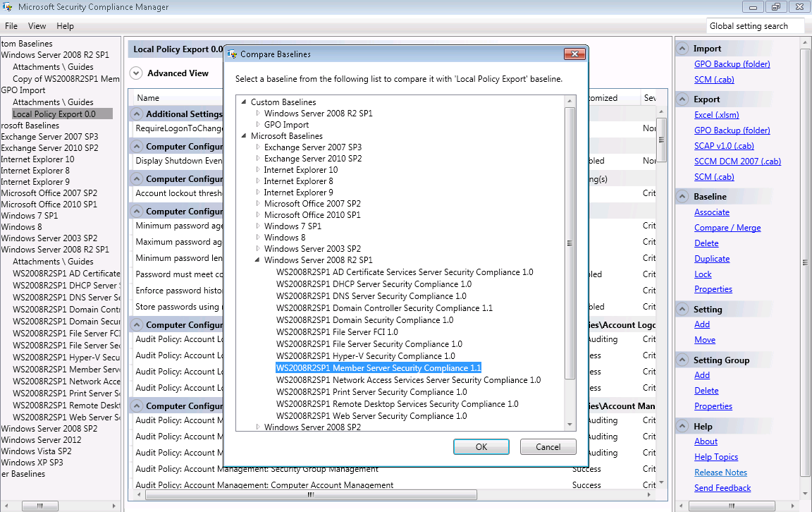Image resolution: width=812 pixels, height=512 pixels.
Task: Collapse the Import section chevron
Action: [x=682, y=48]
